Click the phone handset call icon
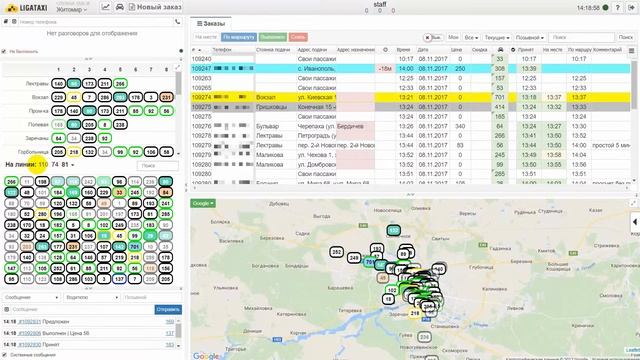This screenshot has height=360, width=640. (x=178, y=22)
